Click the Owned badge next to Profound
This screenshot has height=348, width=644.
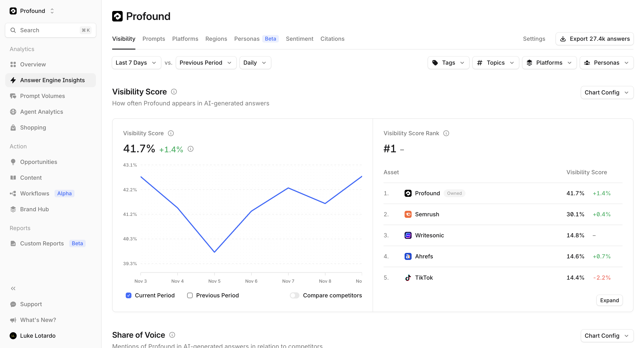[454, 193]
